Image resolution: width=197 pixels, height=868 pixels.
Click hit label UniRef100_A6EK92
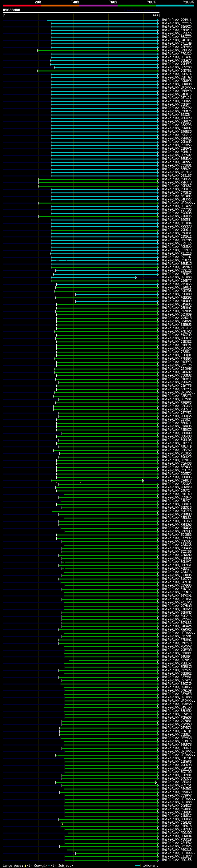[176, 298]
